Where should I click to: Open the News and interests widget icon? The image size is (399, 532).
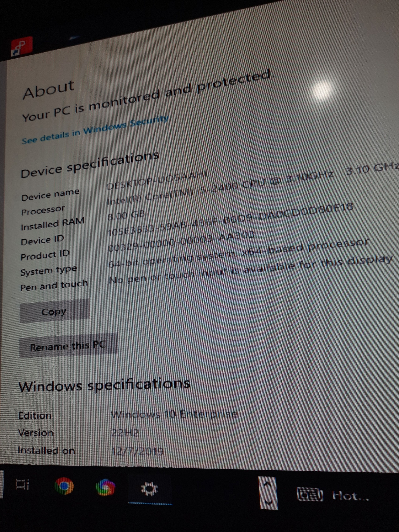pos(310,494)
